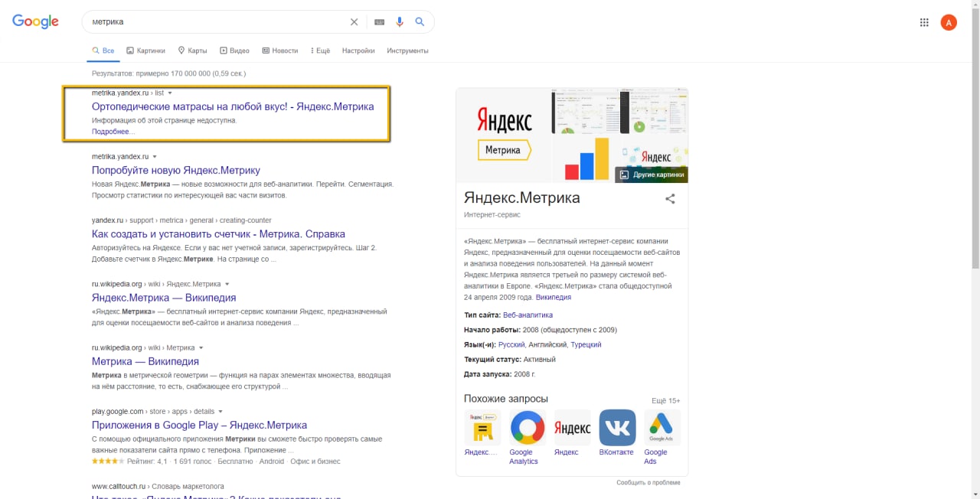Screen dimensions: 980x499
Task: Select the Все tab
Action: pyautogui.click(x=103, y=51)
